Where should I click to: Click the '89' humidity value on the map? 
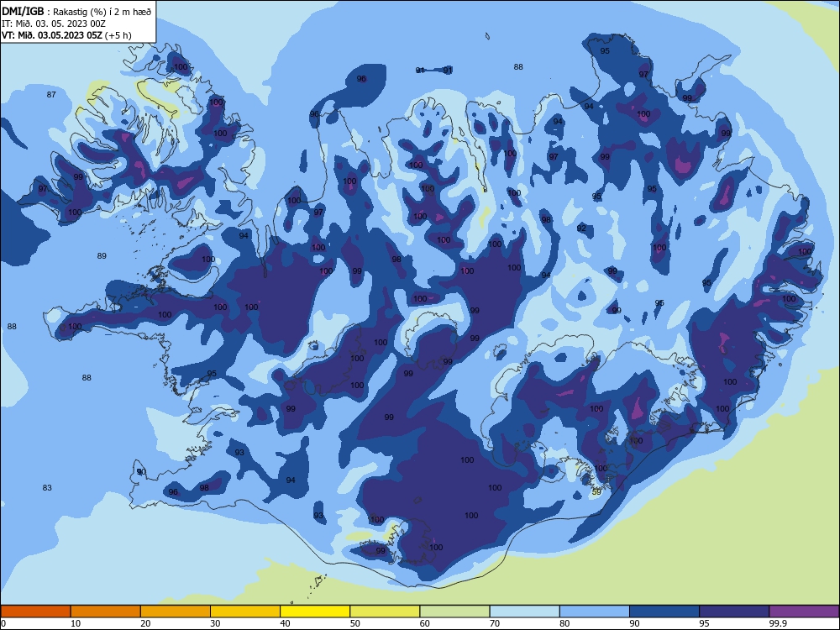point(102,255)
